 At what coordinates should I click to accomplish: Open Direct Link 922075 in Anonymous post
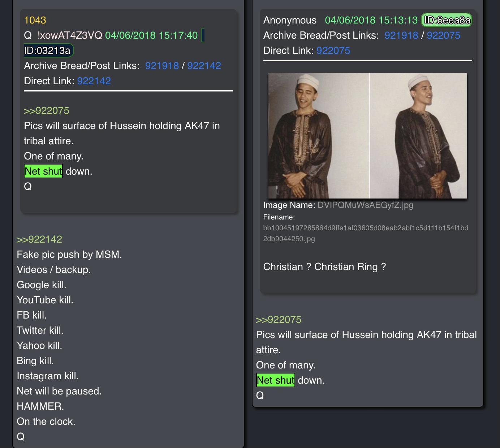[333, 51]
